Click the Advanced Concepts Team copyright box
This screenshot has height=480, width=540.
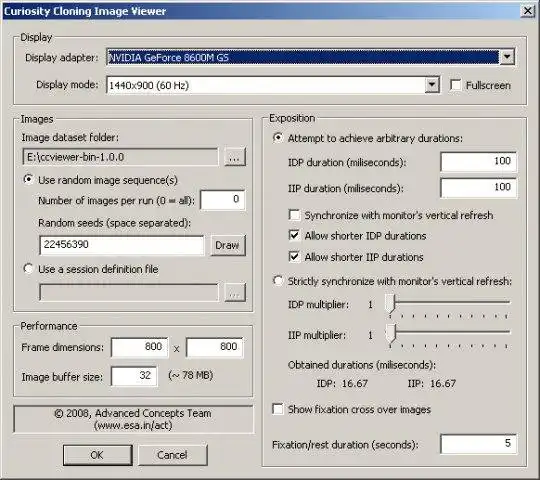click(x=133, y=419)
